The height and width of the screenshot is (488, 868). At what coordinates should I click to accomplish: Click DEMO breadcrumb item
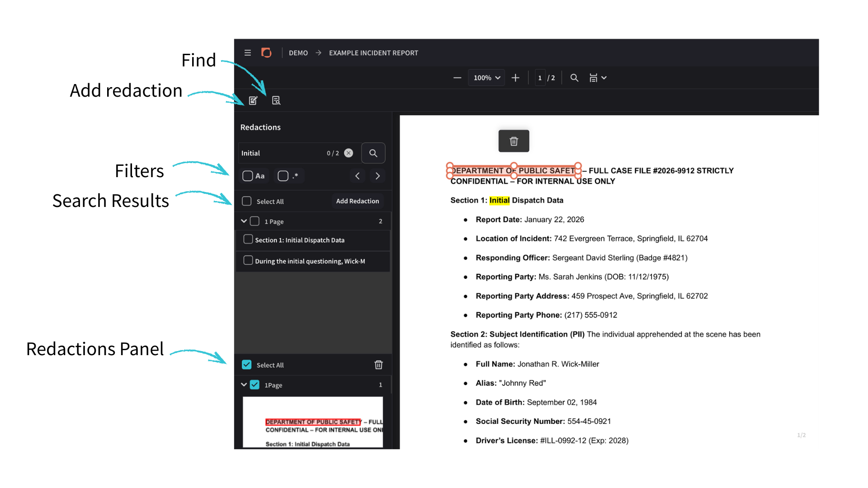pyautogui.click(x=298, y=53)
